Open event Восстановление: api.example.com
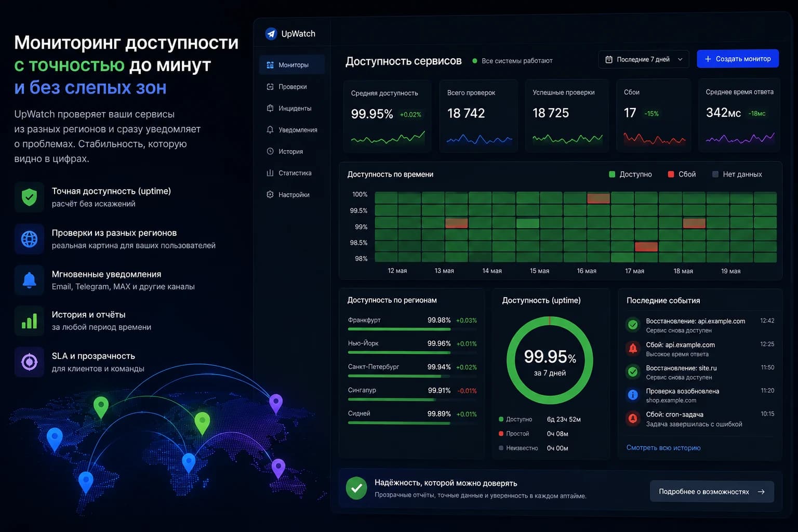Image resolution: width=798 pixels, height=532 pixels. 700,325
